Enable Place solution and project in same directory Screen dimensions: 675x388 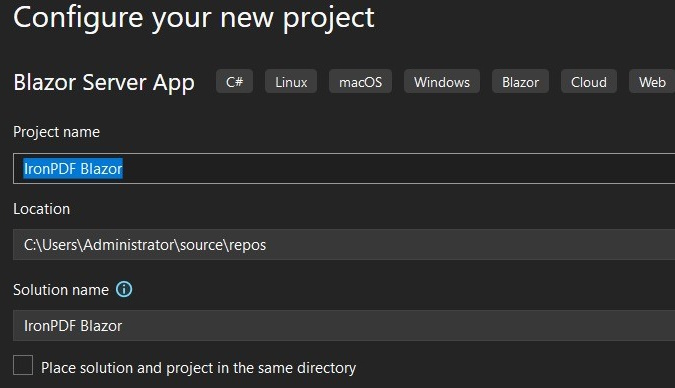(x=23, y=365)
